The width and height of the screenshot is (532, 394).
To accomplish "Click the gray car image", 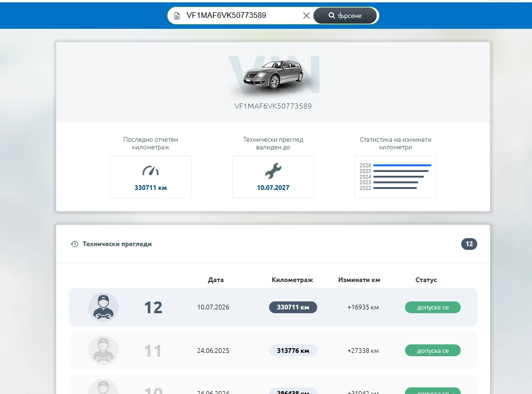I will point(274,74).
